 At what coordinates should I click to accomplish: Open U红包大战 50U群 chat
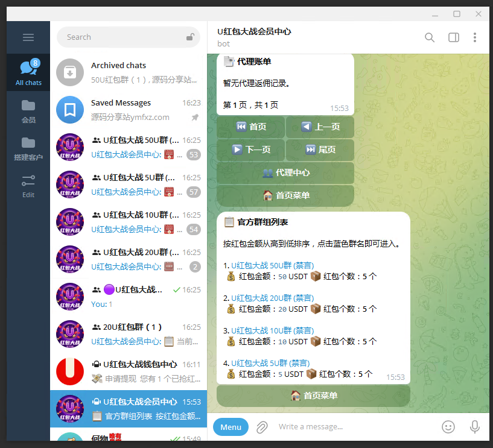[129, 147]
